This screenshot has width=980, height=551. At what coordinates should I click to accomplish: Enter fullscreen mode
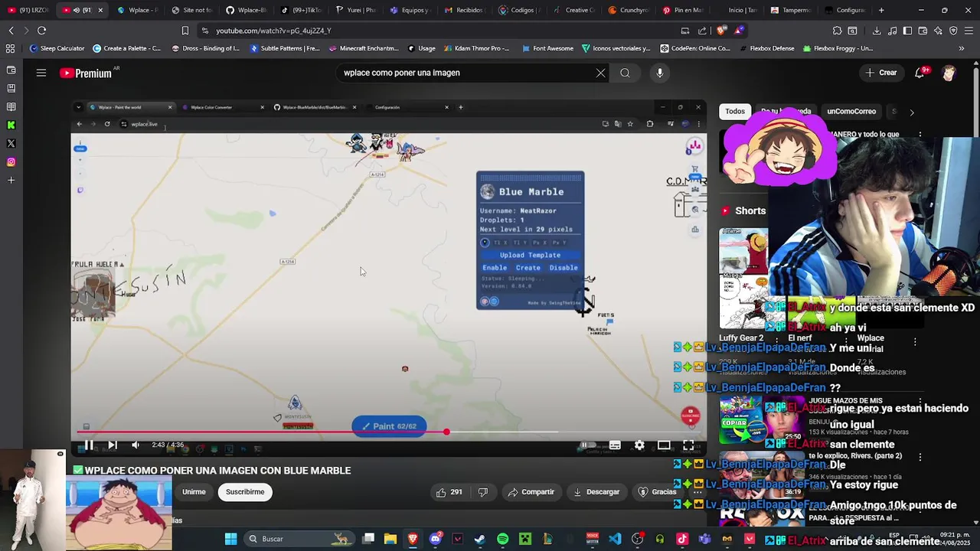click(x=688, y=445)
